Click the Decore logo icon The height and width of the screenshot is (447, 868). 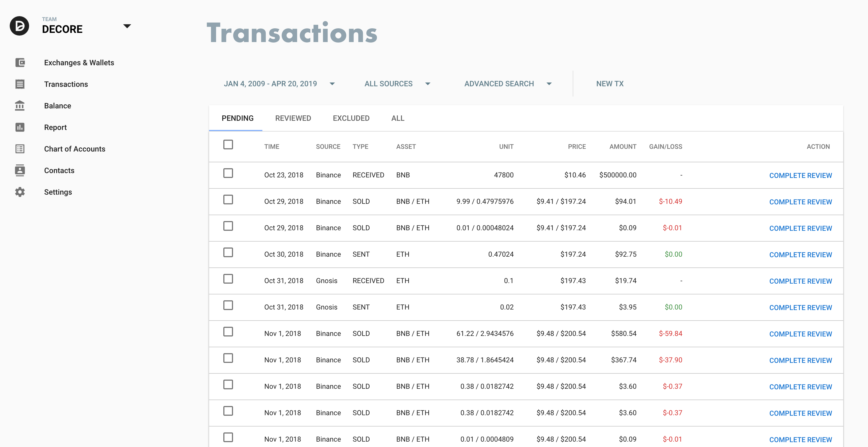coord(19,26)
